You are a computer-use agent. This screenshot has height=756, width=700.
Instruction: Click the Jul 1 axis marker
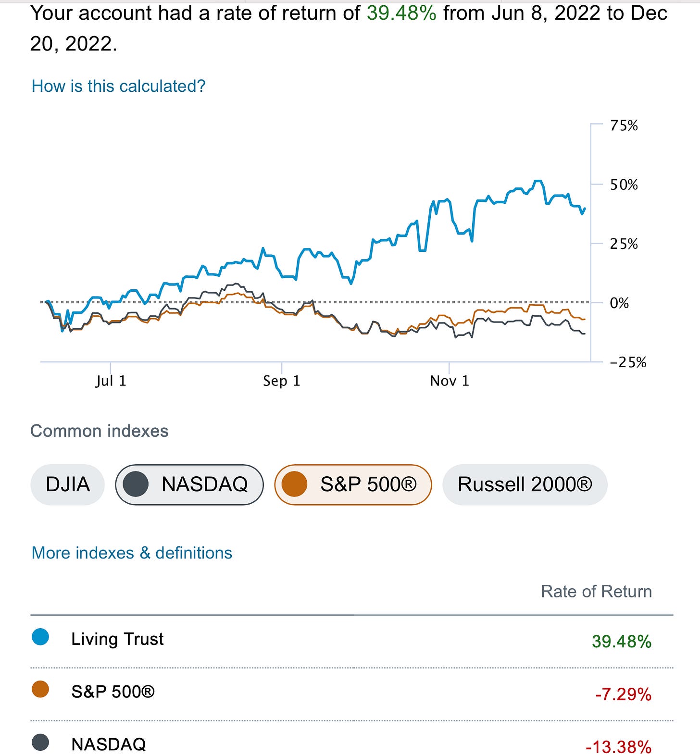click(x=111, y=381)
